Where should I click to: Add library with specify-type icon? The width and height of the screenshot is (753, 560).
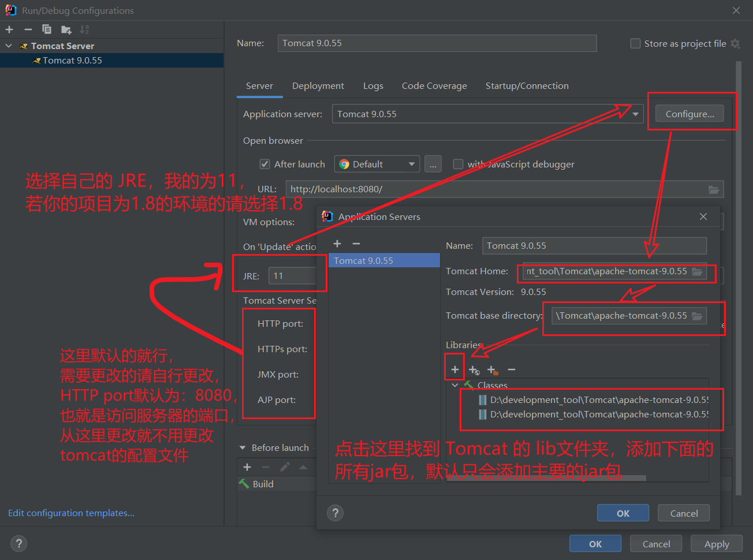(x=474, y=369)
